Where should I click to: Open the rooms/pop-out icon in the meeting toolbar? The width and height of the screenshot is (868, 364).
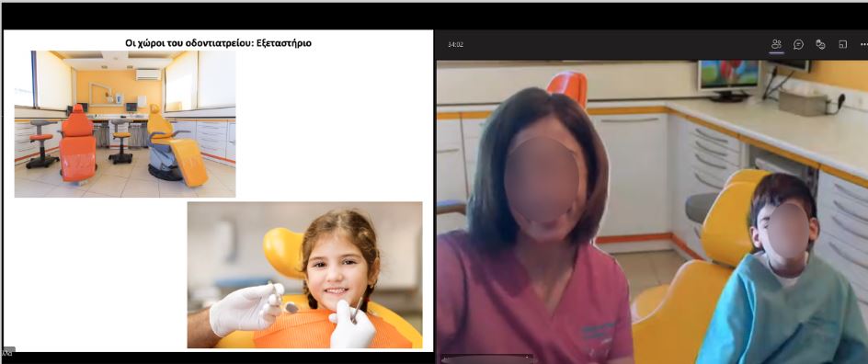(x=842, y=44)
